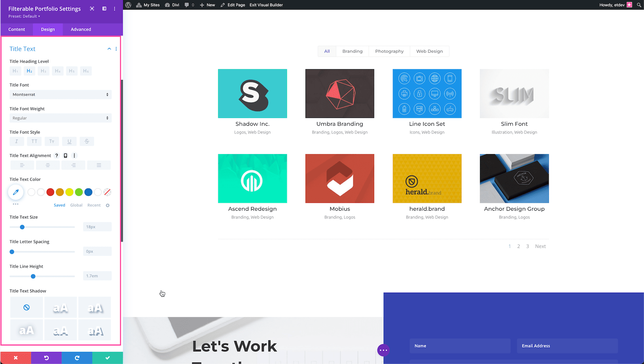Open the Title Font dropdown

(x=60, y=94)
